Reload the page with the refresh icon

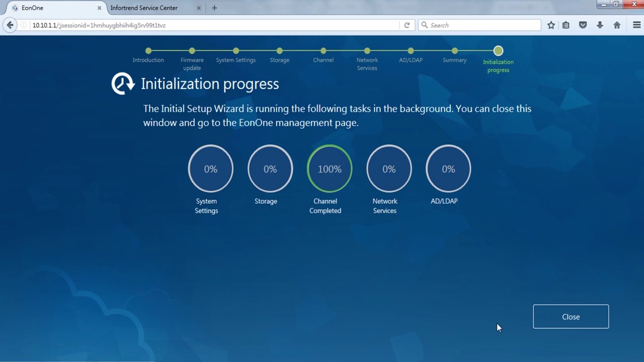(407, 25)
